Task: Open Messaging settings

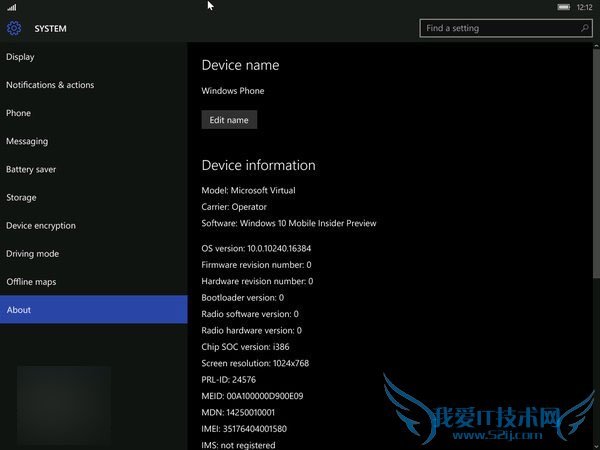Action: coord(94,141)
